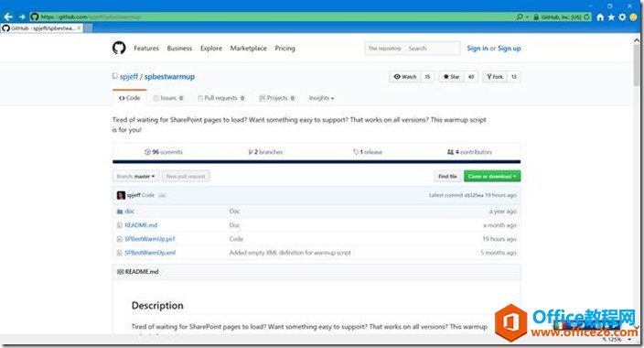Image resolution: width=644 pixels, height=348 pixels.
Task: Open the browser settings gear
Action: click(x=622, y=16)
